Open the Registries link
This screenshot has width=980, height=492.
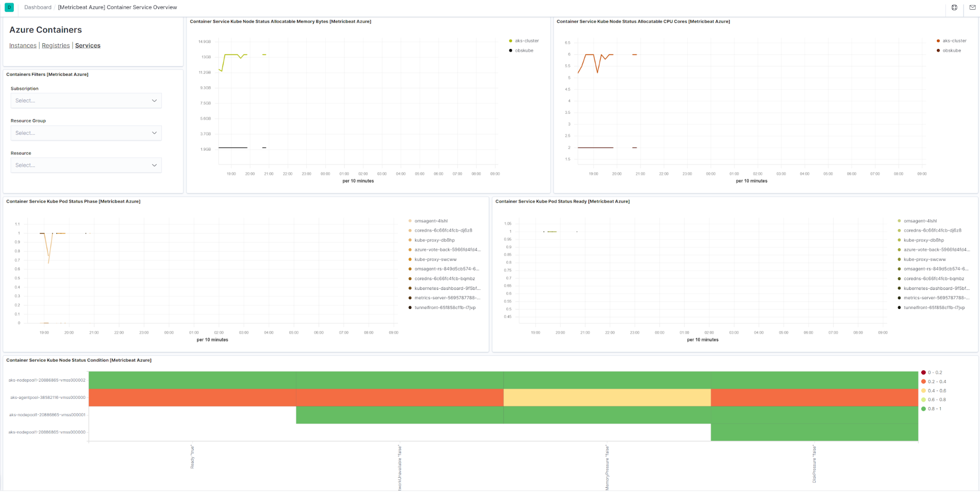point(56,46)
